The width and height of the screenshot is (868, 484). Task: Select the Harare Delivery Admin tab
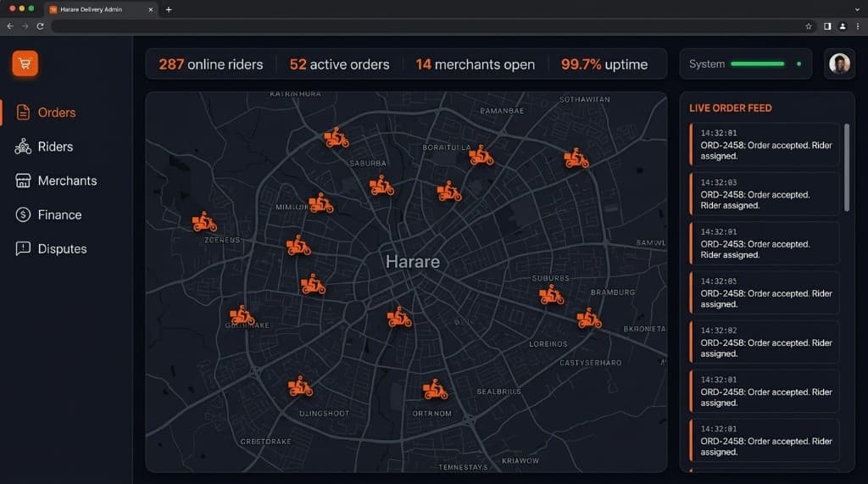(100, 9)
